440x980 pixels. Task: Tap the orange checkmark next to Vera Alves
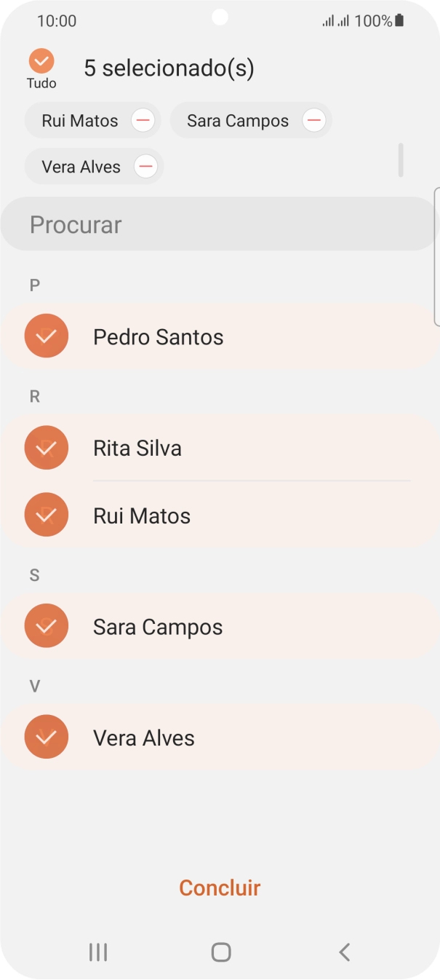[x=46, y=737]
